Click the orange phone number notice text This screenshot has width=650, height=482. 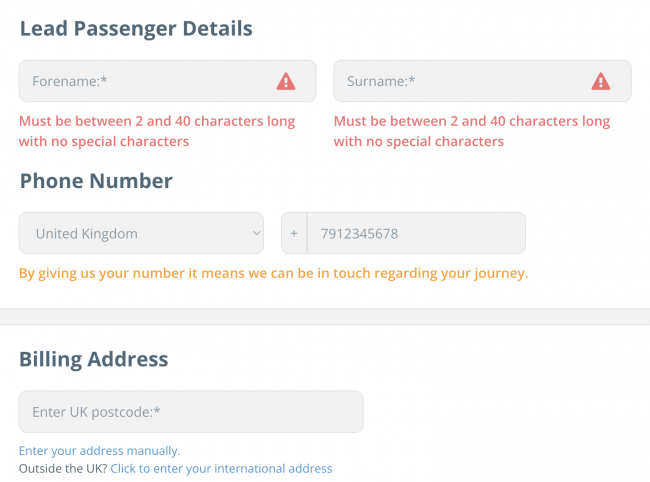pos(274,274)
